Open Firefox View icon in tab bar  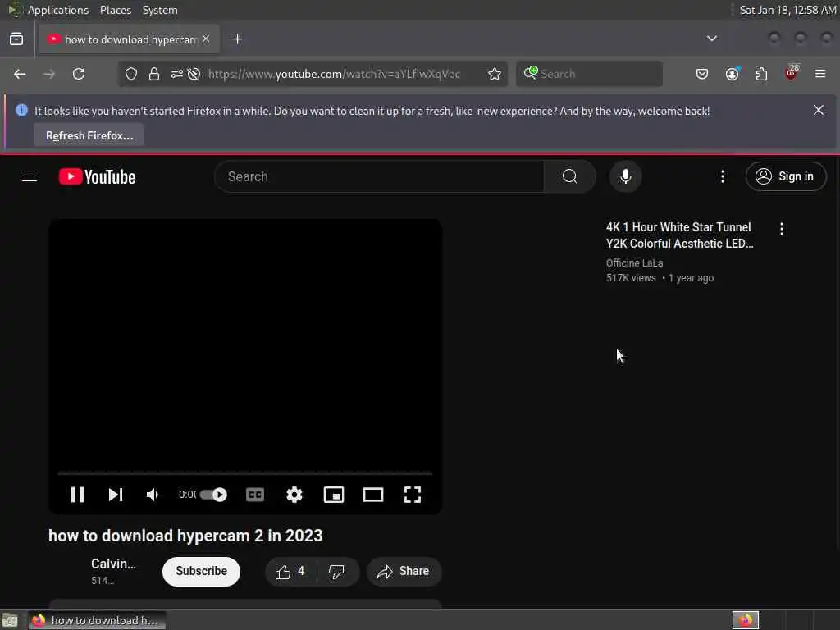[x=16, y=39]
